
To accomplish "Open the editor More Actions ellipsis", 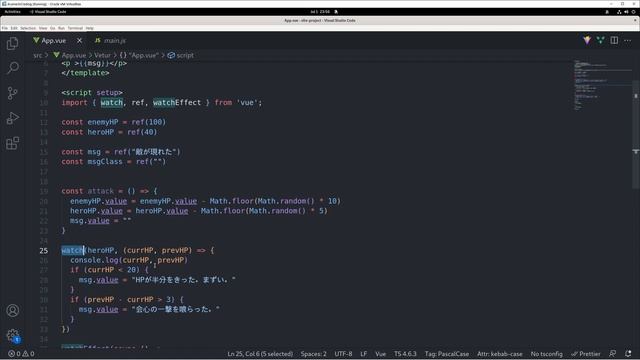I will click(x=628, y=40).
